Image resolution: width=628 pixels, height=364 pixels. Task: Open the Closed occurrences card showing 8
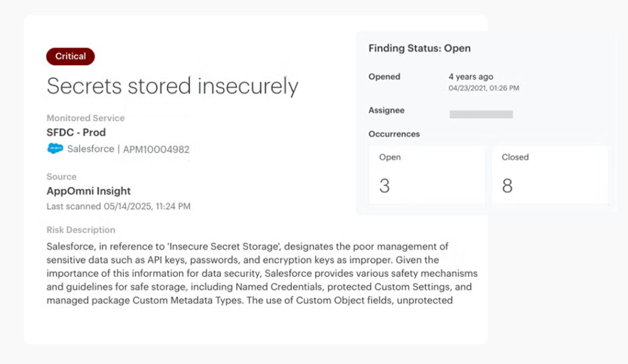click(x=550, y=175)
